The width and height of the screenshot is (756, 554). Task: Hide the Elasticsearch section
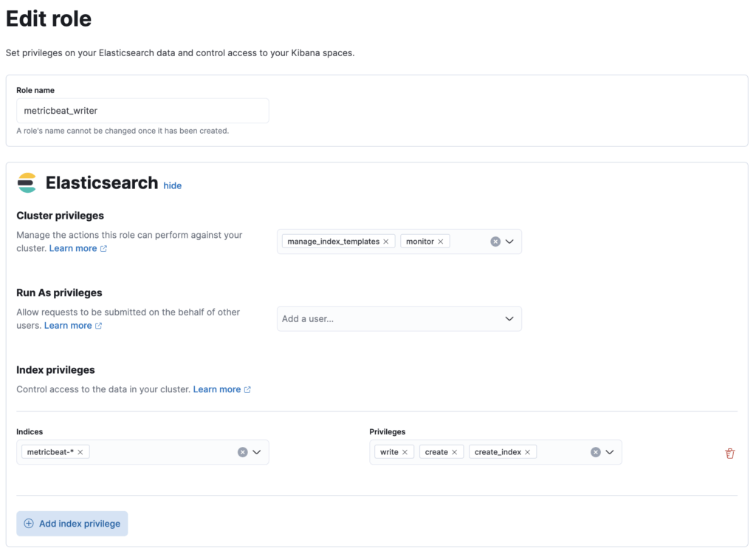pyautogui.click(x=172, y=186)
